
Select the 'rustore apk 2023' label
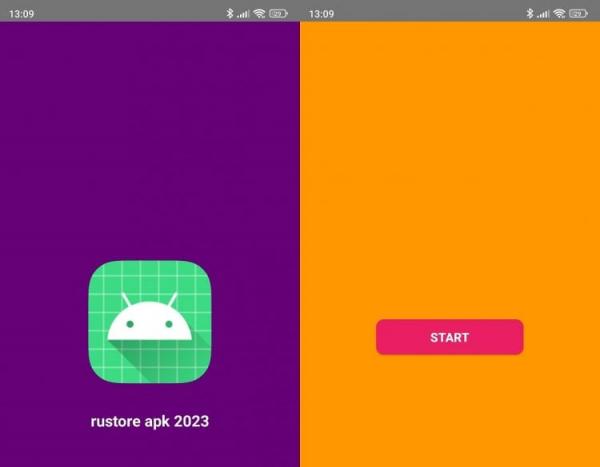click(x=150, y=421)
